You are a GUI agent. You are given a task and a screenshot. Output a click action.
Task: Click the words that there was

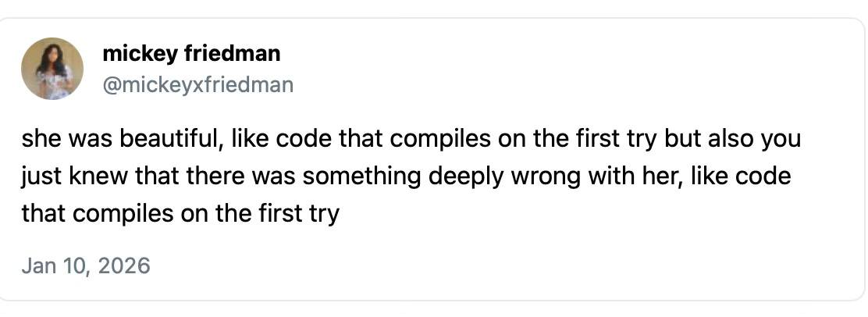pyautogui.click(x=216, y=176)
